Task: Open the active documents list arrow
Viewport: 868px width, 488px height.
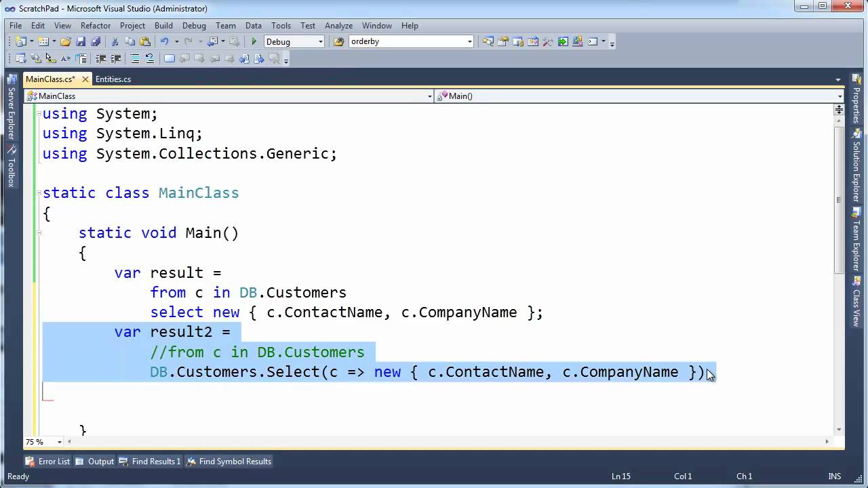Action: [839, 79]
